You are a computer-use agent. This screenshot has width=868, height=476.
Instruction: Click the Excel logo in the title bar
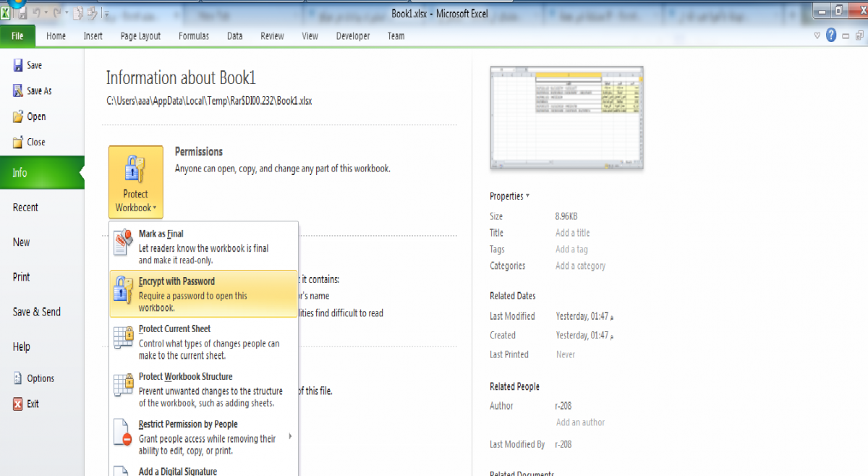pos(6,12)
